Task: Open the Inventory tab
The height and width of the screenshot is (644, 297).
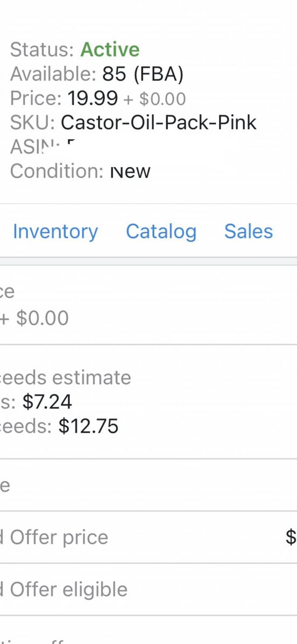Action: click(x=55, y=231)
